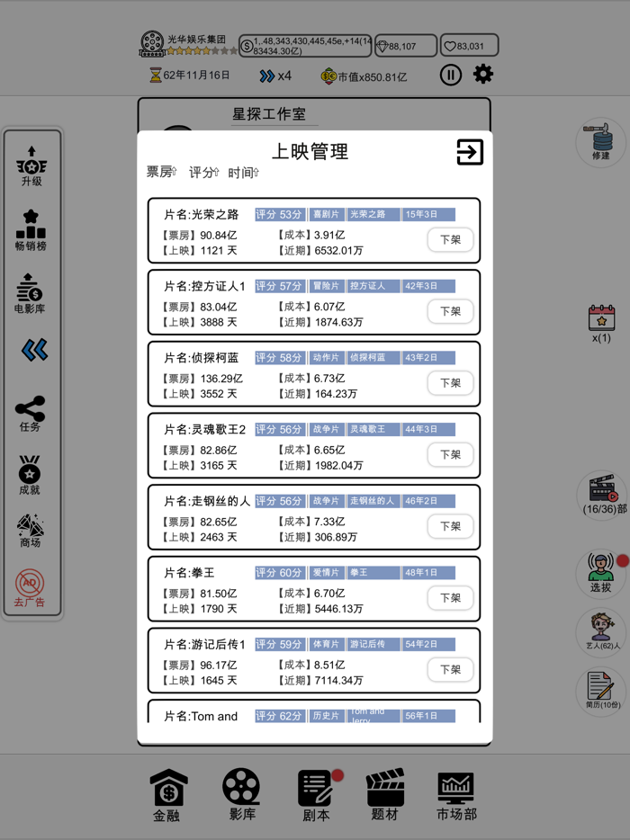This screenshot has height=840, width=630.
Task: Click the 市值x850.81亿 market value
Action: pos(364,76)
